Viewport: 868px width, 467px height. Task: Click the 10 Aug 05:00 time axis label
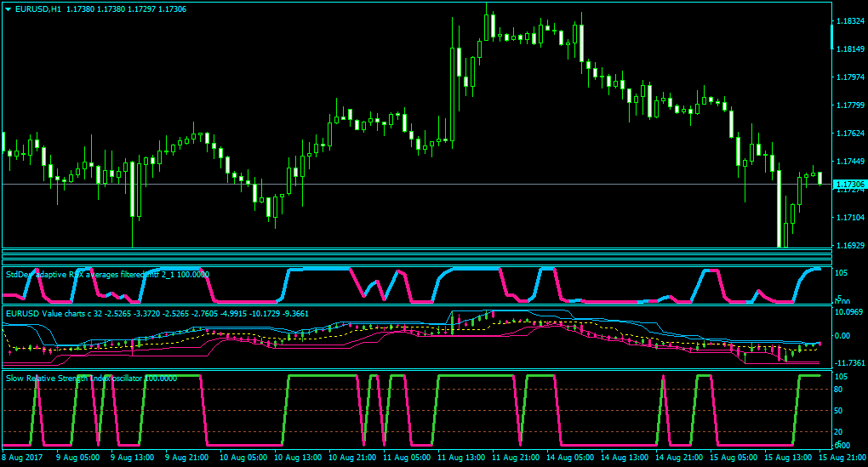click(x=243, y=458)
